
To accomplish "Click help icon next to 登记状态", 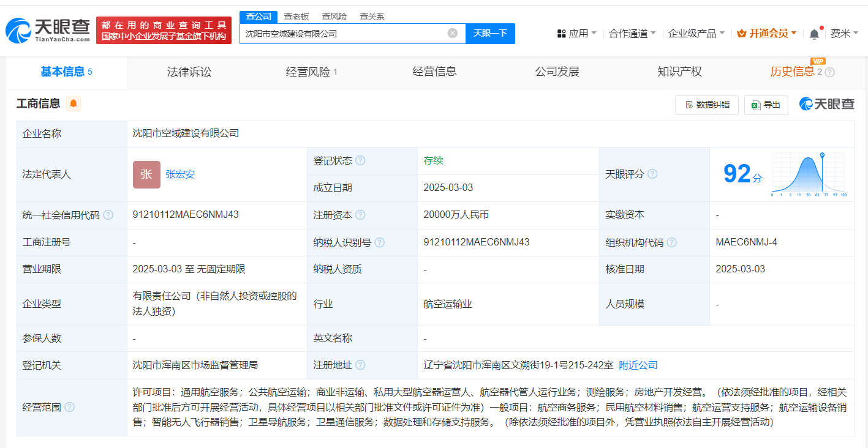I will click(360, 160).
